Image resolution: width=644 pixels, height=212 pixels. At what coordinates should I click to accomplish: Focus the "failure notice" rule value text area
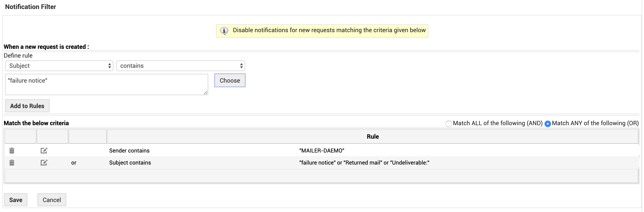tap(106, 84)
